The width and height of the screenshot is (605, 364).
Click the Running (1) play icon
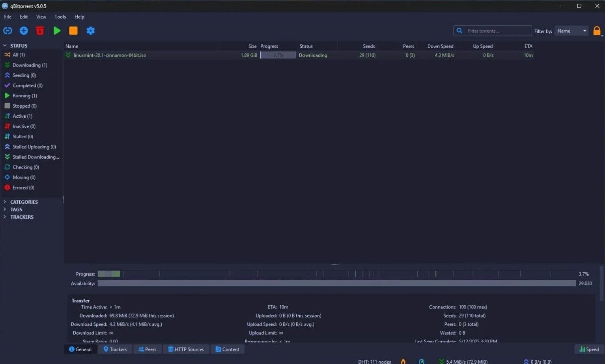[x=7, y=96]
